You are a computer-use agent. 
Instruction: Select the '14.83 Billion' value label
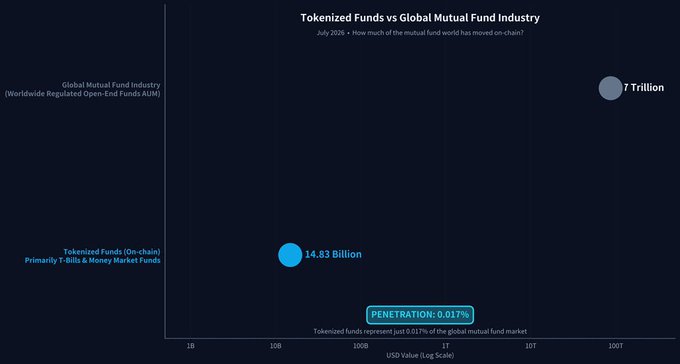point(333,255)
